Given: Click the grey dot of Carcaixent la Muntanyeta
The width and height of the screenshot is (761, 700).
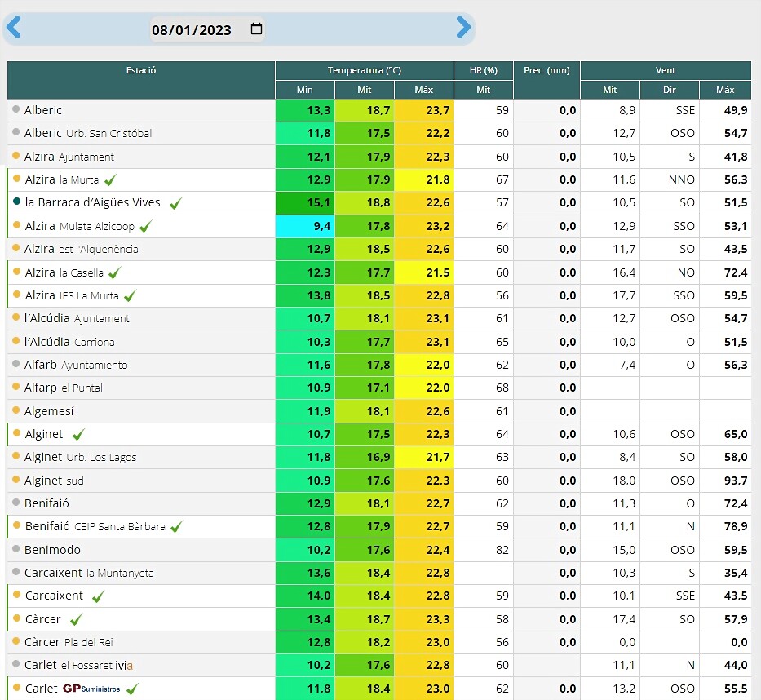Looking at the screenshot, I should tap(16, 572).
